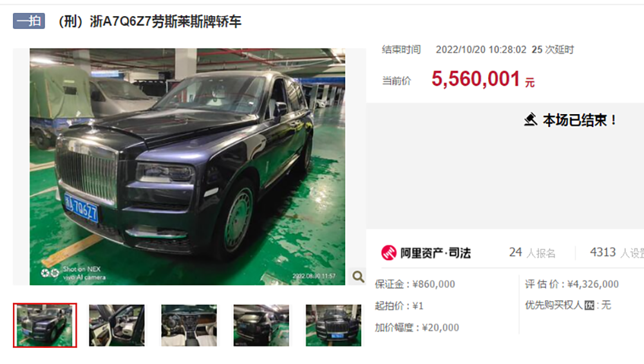Select the rear-view car thumbnail
Screen dimensions: 644x364
click(x=261, y=325)
